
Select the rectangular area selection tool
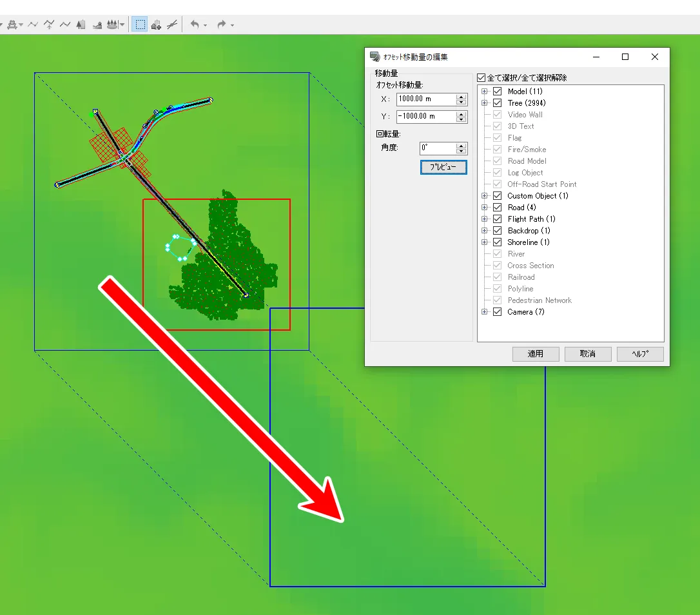pyautogui.click(x=140, y=24)
